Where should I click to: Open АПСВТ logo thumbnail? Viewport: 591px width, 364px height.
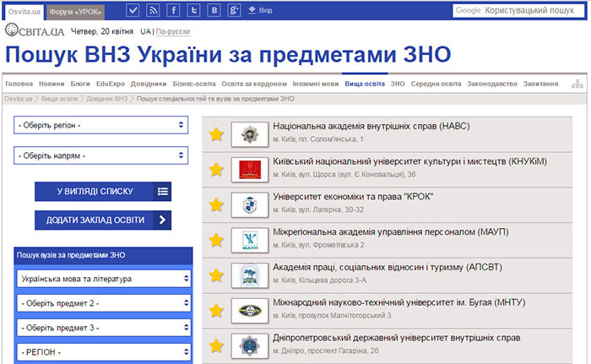[x=250, y=275]
